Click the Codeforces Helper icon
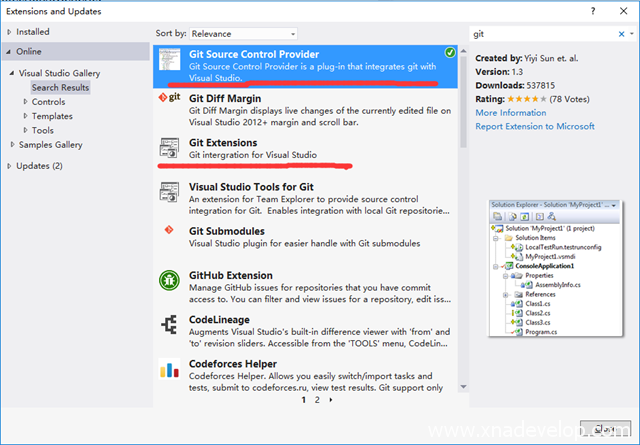 [x=170, y=369]
